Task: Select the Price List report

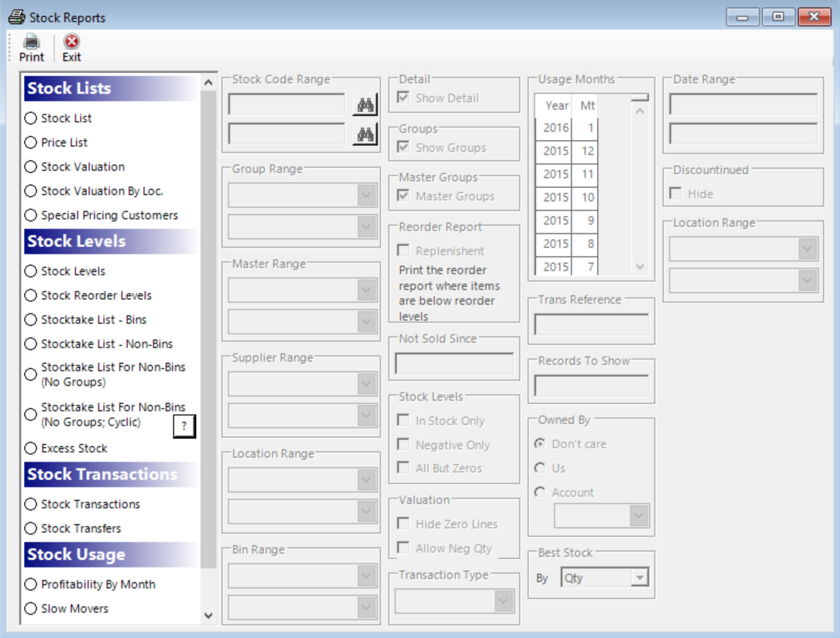Action: point(31,142)
